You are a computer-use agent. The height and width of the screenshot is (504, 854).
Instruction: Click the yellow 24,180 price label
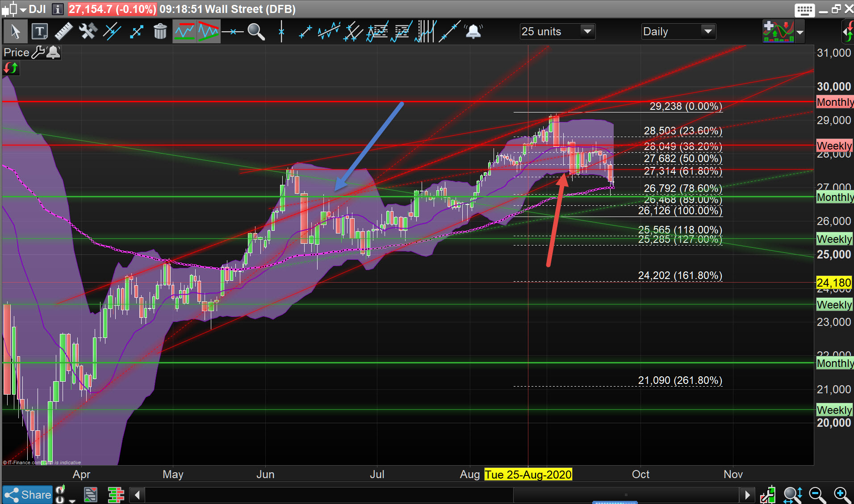[x=834, y=283]
